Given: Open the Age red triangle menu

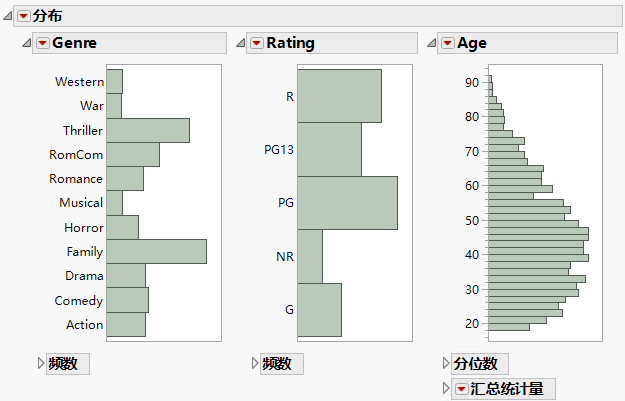Looking at the screenshot, I should point(447,43).
